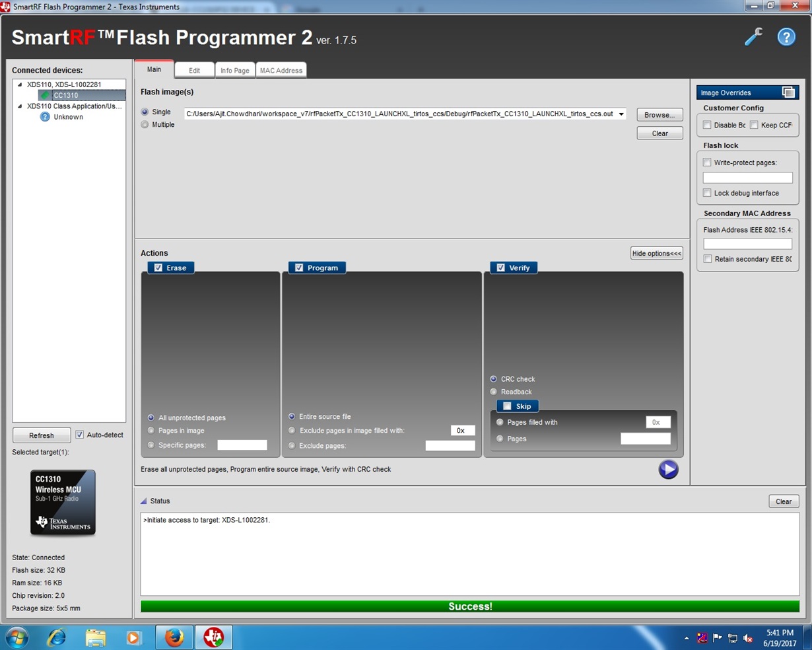812x650 pixels.
Task: Enable Write-protect pages checkbox
Action: point(707,162)
